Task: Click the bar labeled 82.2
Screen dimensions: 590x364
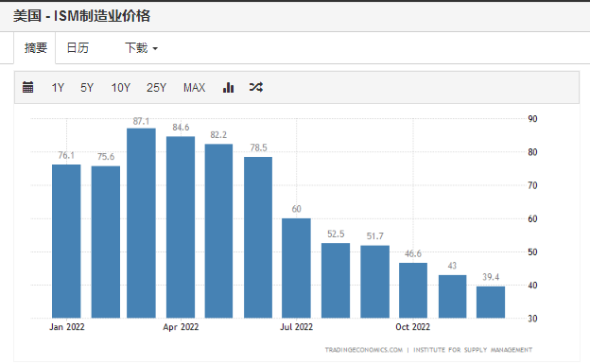Action: click(x=218, y=231)
